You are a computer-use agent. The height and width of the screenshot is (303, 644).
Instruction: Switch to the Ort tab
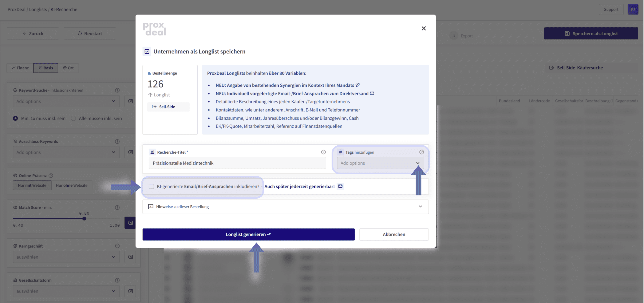(68, 68)
